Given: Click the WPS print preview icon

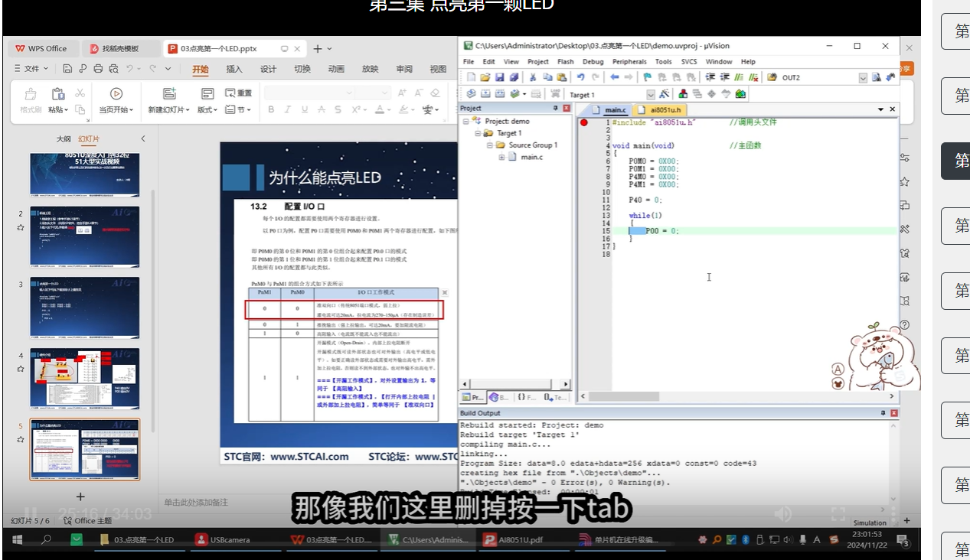Looking at the screenshot, I should click(x=113, y=69).
